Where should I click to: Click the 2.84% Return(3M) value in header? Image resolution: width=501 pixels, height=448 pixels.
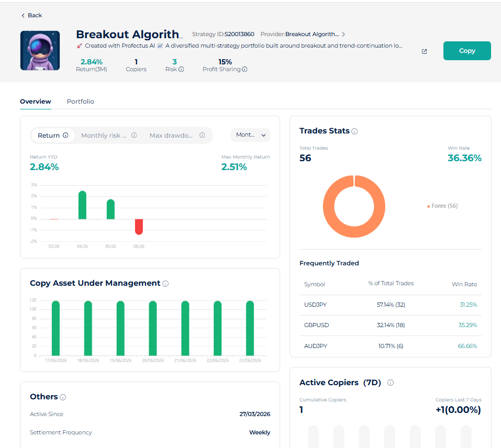92,62
